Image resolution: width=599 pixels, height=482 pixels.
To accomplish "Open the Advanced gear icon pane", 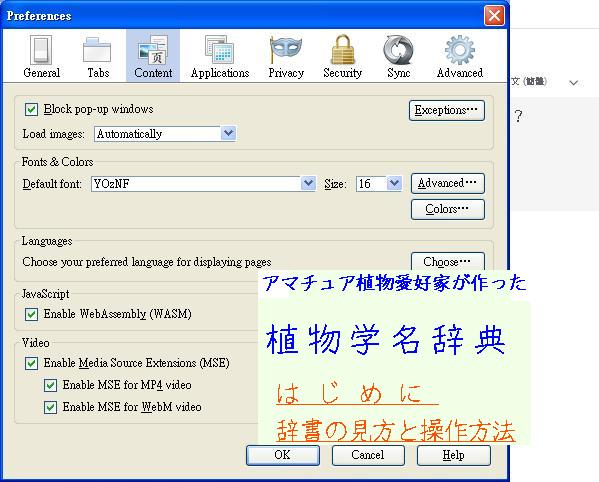I will pyautogui.click(x=460, y=50).
